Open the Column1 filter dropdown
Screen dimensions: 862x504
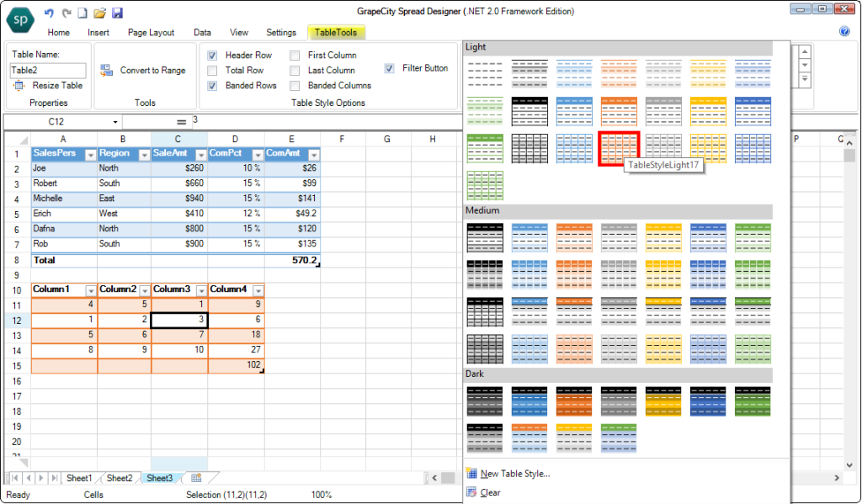[x=91, y=291]
